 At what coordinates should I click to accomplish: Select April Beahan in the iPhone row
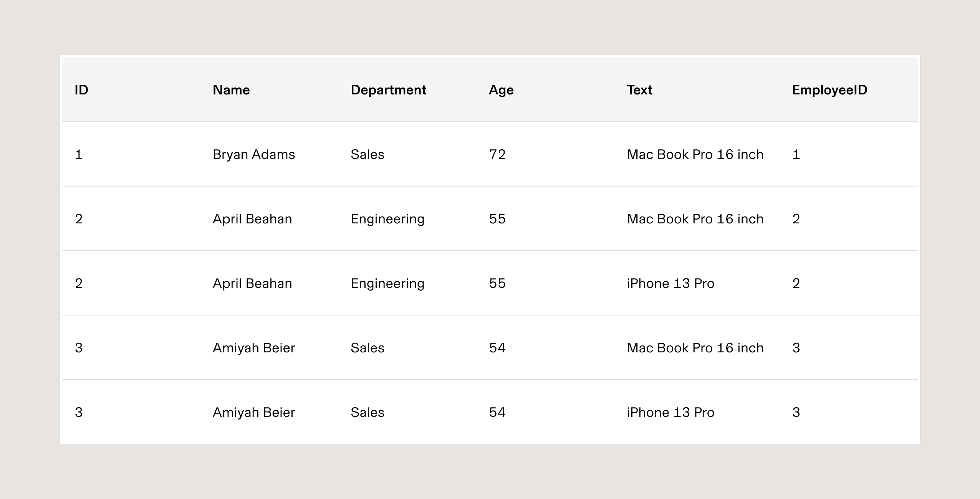pos(252,283)
